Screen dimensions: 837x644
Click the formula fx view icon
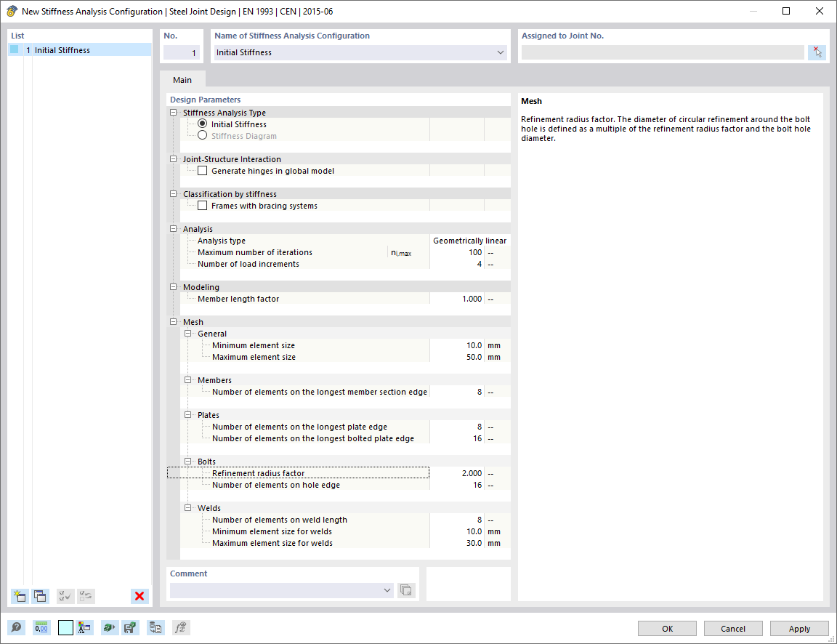click(x=181, y=627)
